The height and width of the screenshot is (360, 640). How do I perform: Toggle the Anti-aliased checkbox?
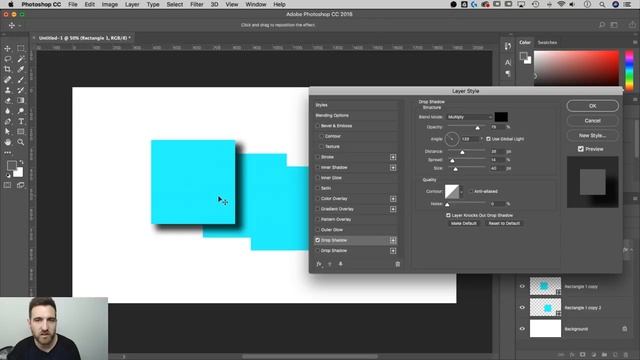[x=471, y=191]
